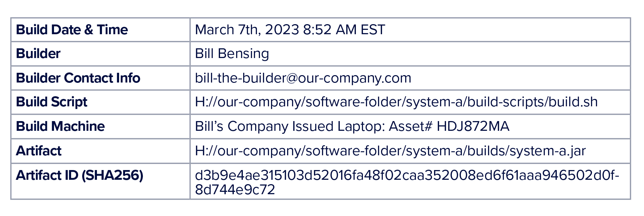Click the word SHA256 in the last row label
The width and height of the screenshot is (644, 216).
(112, 175)
